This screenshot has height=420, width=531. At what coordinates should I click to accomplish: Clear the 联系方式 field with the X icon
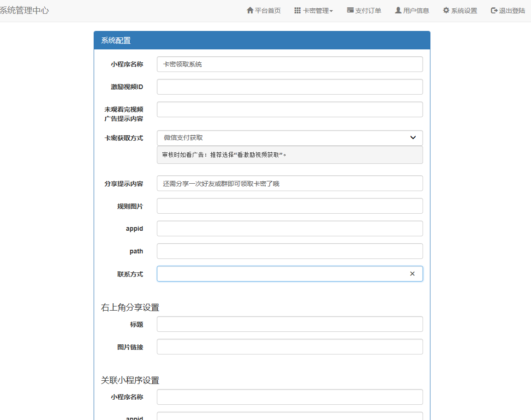(412, 274)
